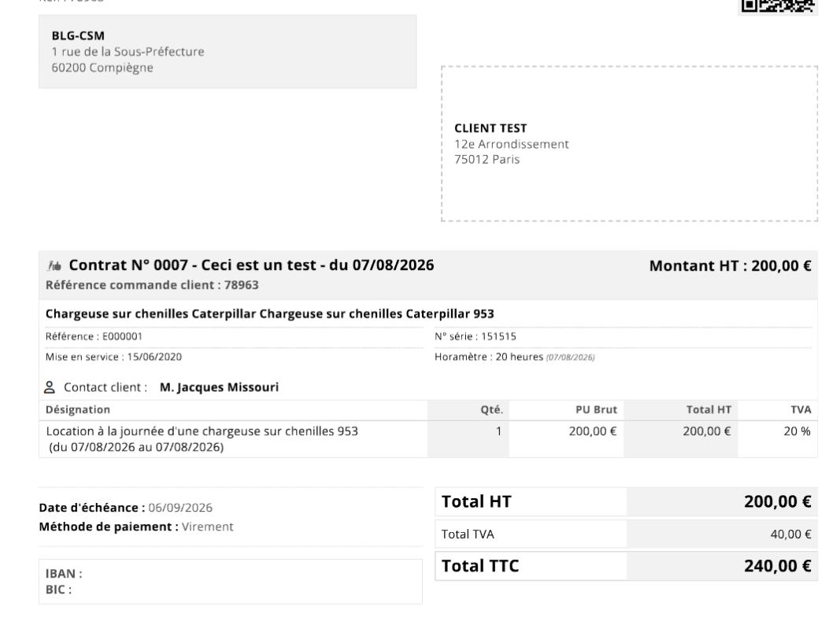Image resolution: width=840 pixels, height=636 pixels.
Task: Click N° série : 151515
Action: coord(476,336)
